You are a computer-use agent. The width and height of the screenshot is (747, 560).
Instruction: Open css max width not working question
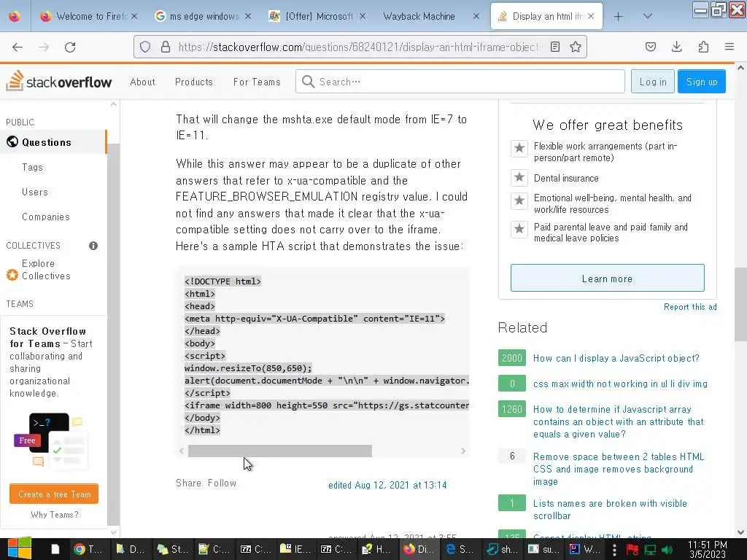pos(620,384)
